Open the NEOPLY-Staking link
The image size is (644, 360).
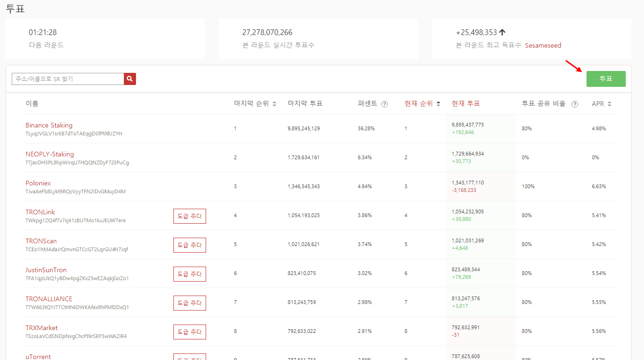pyautogui.click(x=50, y=154)
